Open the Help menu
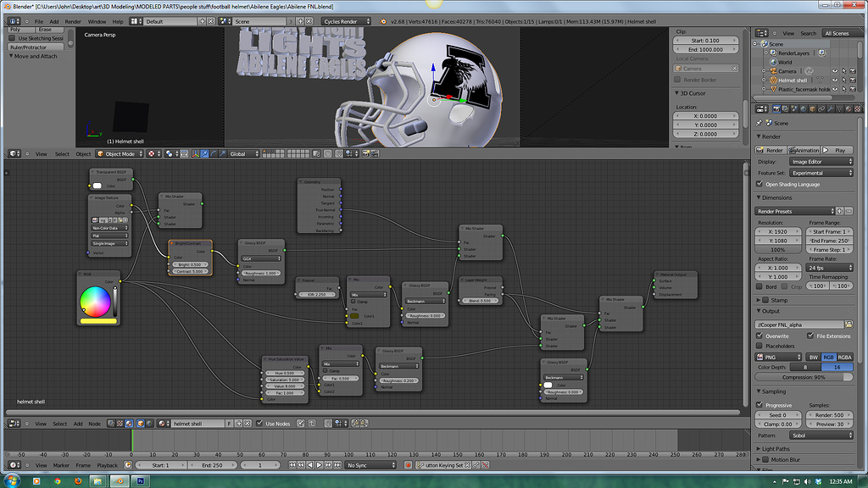Screen dimensions: 868x488 (x=118, y=21)
